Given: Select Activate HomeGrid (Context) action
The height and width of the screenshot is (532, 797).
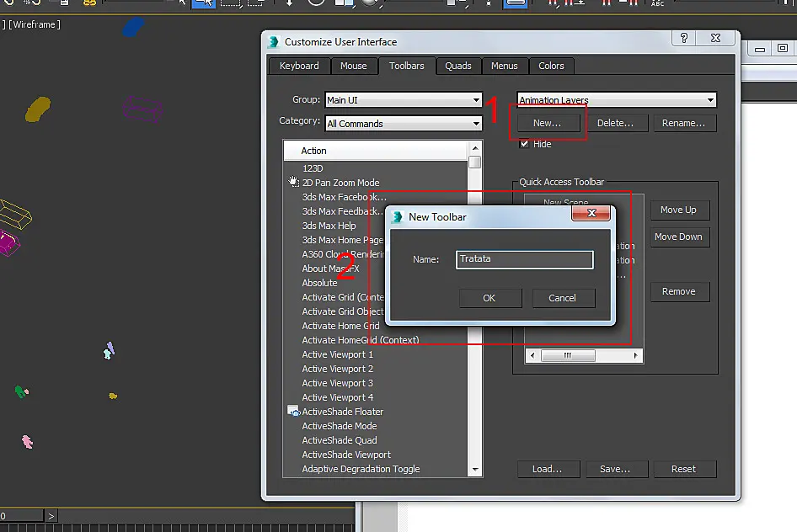Looking at the screenshot, I should [x=361, y=340].
